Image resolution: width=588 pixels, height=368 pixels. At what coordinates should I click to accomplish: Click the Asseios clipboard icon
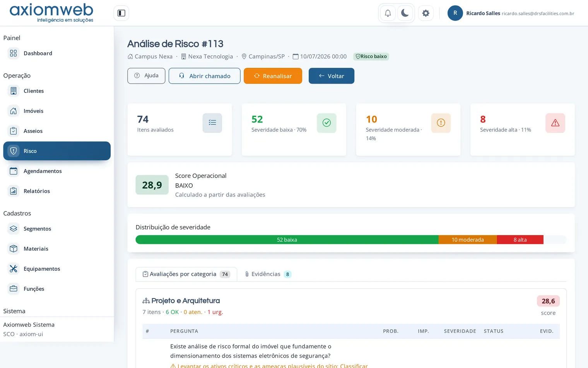tap(14, 131)
